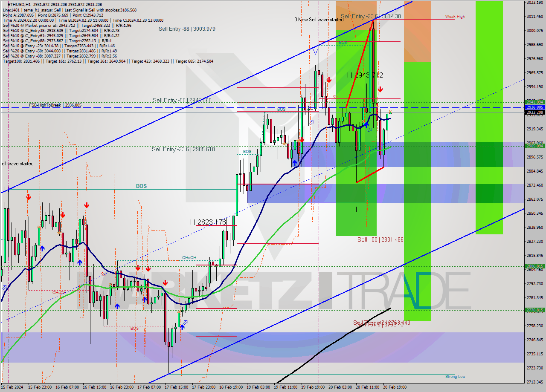
Task: Click the 'Sell Entry -23.6 | 3014.38' label
Action: click(x=371, y=16)
